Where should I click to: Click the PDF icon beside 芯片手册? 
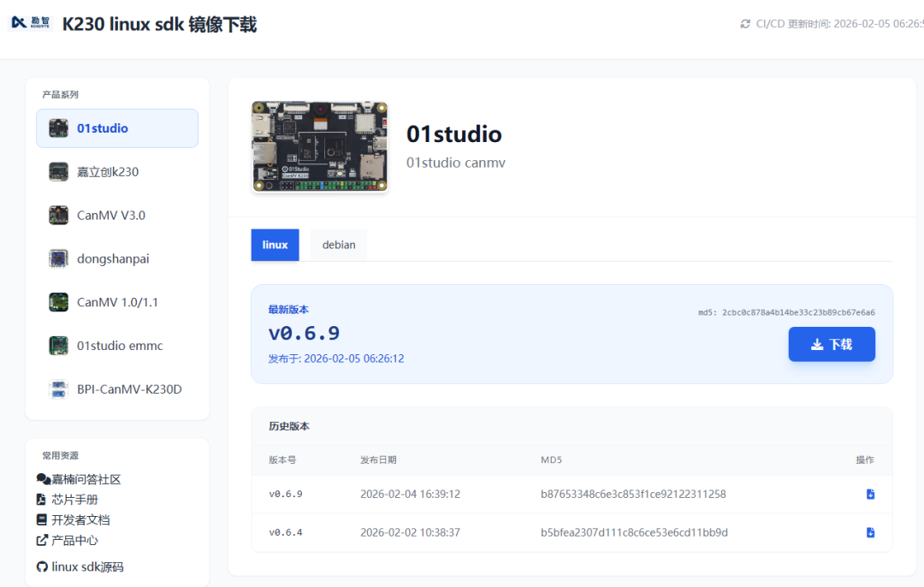point(41,498)
